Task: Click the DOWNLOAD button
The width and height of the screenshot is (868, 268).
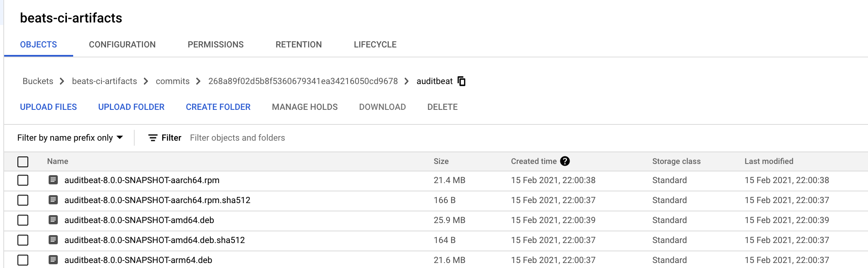Action: [x=382, y=107]
